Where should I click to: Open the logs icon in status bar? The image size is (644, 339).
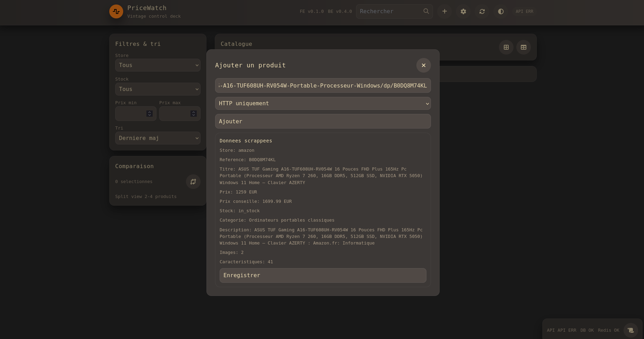coord(630,330)
